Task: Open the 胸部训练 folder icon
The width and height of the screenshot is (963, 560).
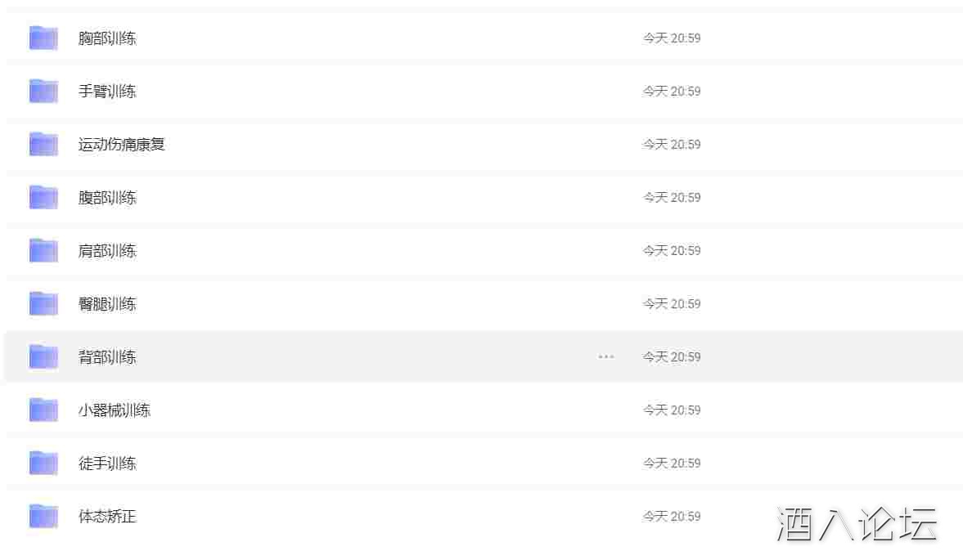Action: coord(43,38)
